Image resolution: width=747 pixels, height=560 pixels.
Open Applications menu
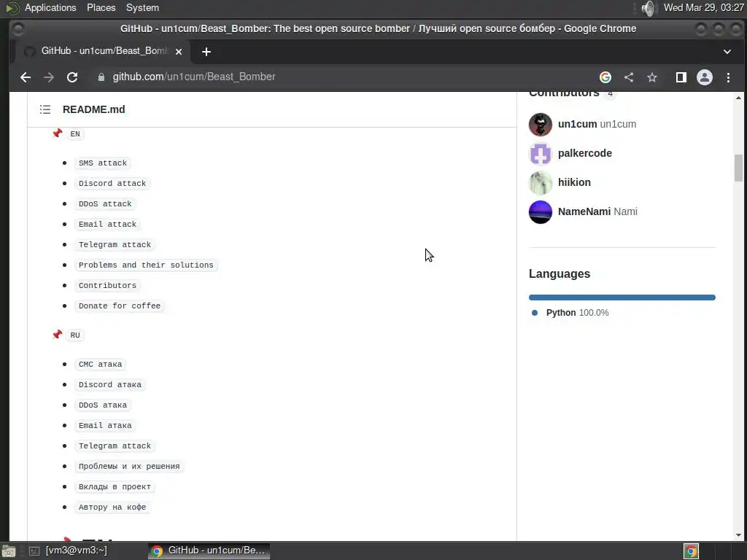coord(50,7)
